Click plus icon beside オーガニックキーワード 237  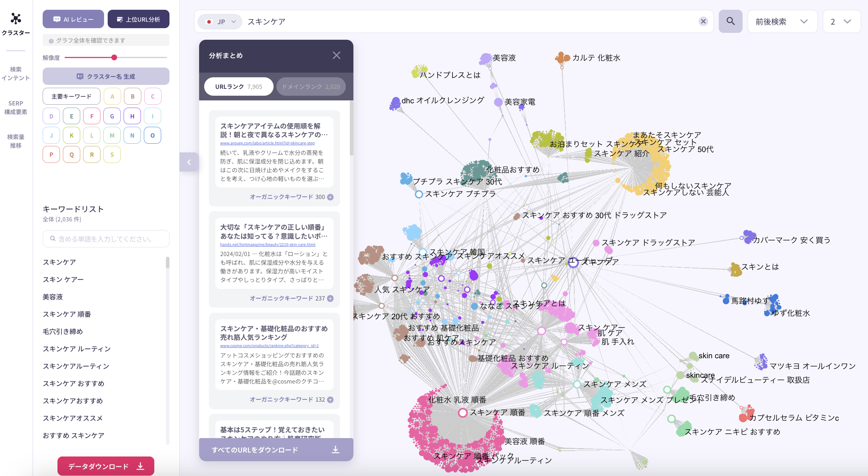click(x=330, y=299)
